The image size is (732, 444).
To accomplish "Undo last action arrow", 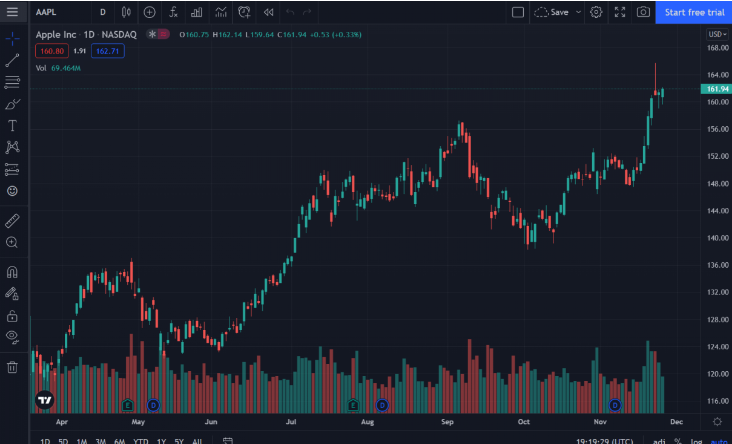I will coord(290,12).
